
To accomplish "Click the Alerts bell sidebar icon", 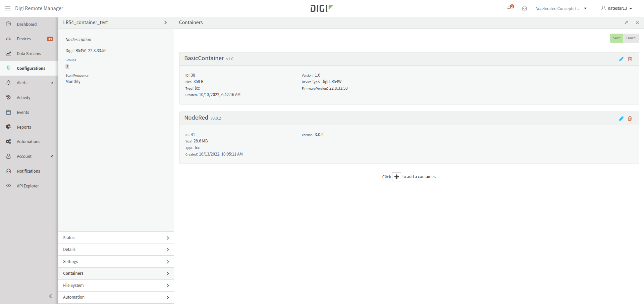I will click(9, 83).
